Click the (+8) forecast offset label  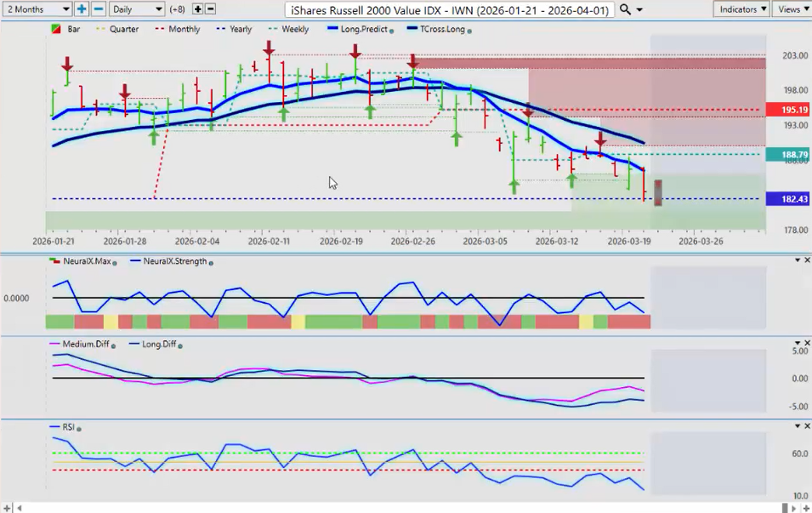(178, 9)
